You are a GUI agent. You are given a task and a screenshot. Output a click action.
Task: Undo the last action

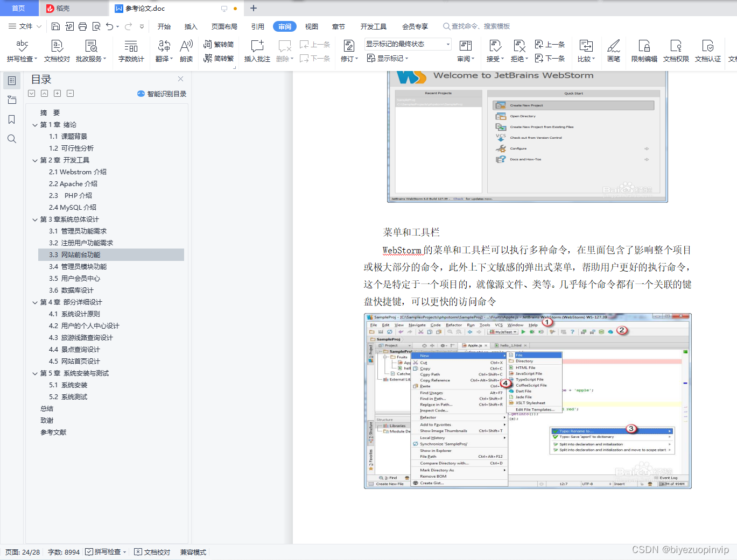[x=110, y=26]
